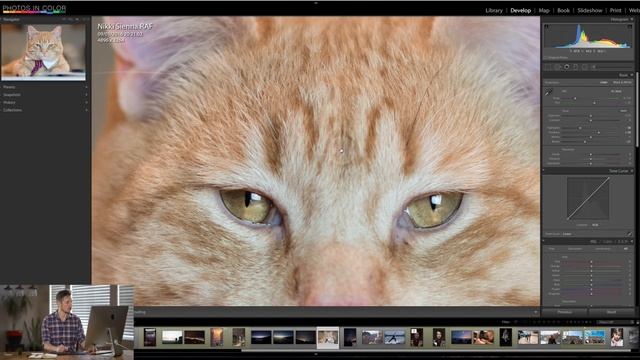Click the Navigator cat preview
The height and width of the screenshot is (360, 640).
point(43,51)
